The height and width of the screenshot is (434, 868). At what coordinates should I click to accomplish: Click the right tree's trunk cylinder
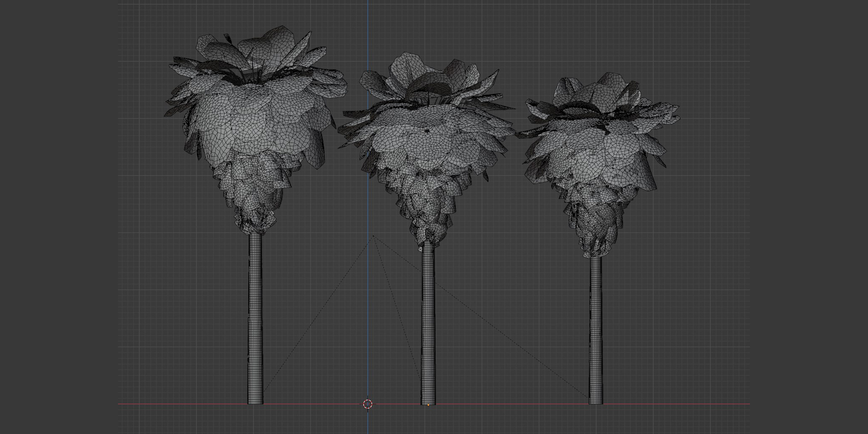(596, 330)
